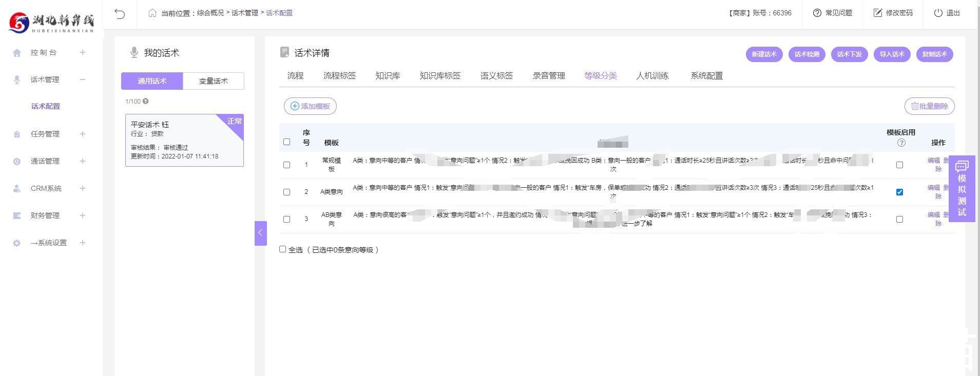Screen dimensions: 980x376
Task: Collapse the left panel with arrow handle
Action: pyautogui.click(x=260, y=233)
